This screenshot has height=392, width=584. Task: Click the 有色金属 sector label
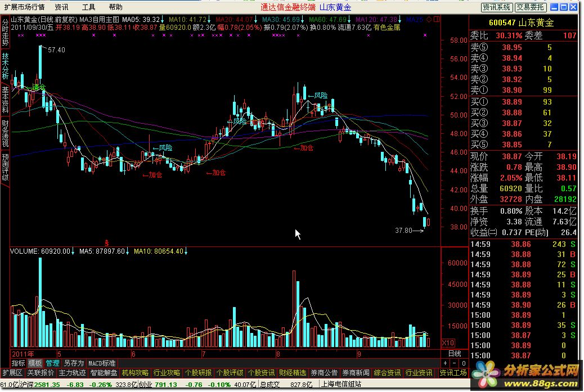tap(387, 27)
